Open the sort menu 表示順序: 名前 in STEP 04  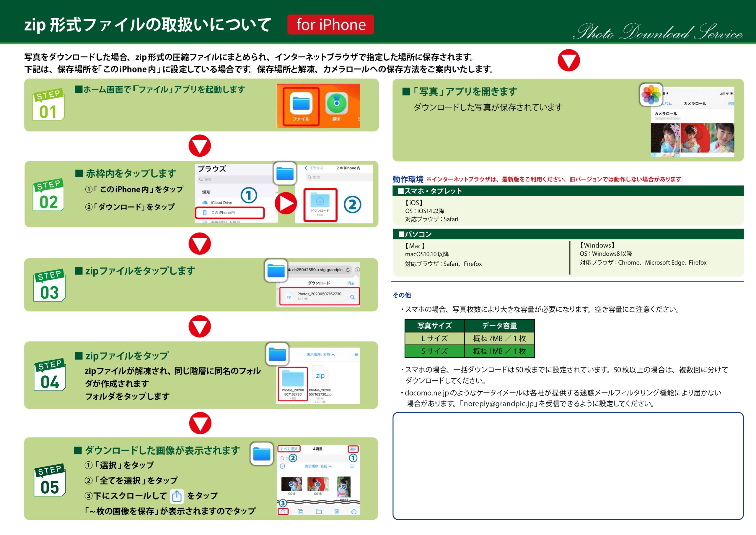(x=320, y=355)
